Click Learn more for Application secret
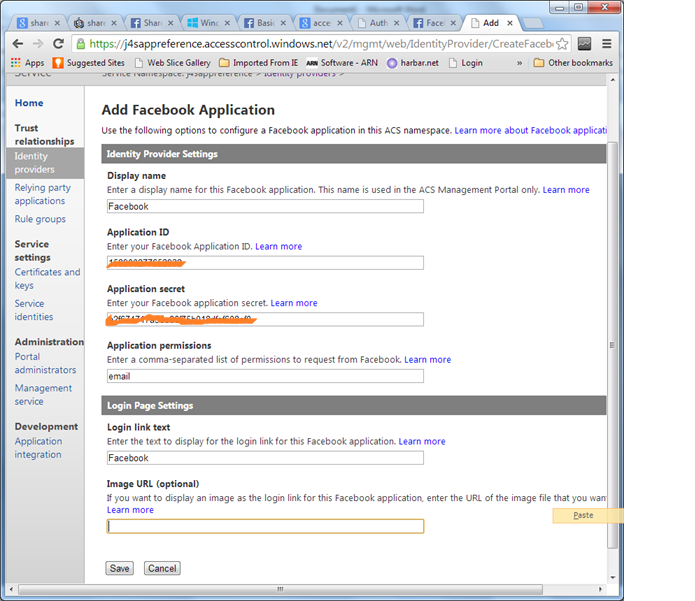This screenshot has height=601, width=695. point(294,303)
